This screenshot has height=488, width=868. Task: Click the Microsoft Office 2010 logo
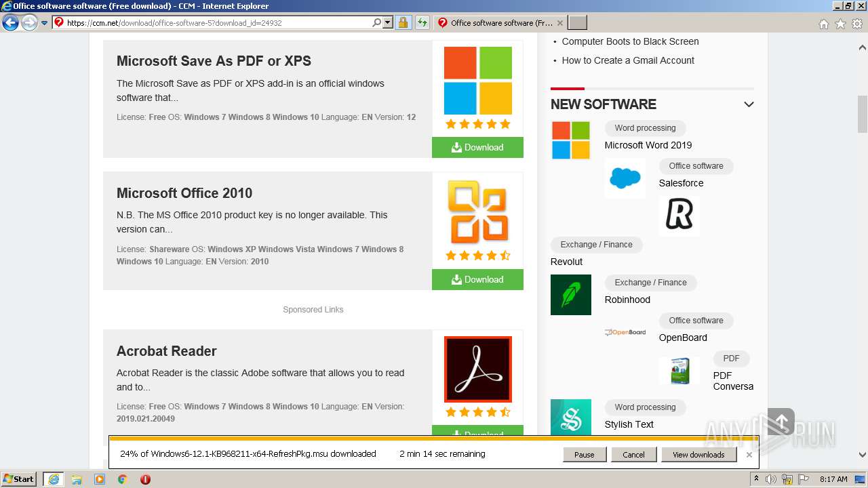(x=478, y=212)
